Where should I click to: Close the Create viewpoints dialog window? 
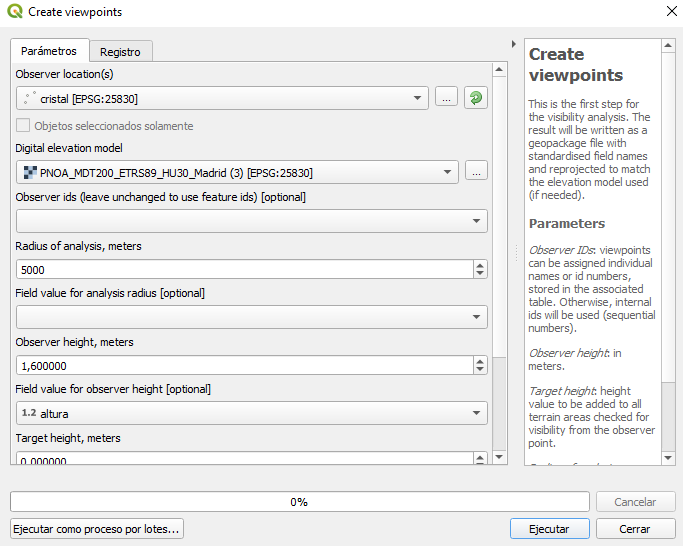[669, 11]
